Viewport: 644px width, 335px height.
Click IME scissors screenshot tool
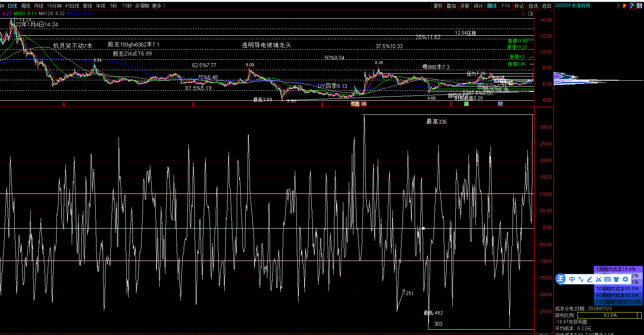coord(599,279)
